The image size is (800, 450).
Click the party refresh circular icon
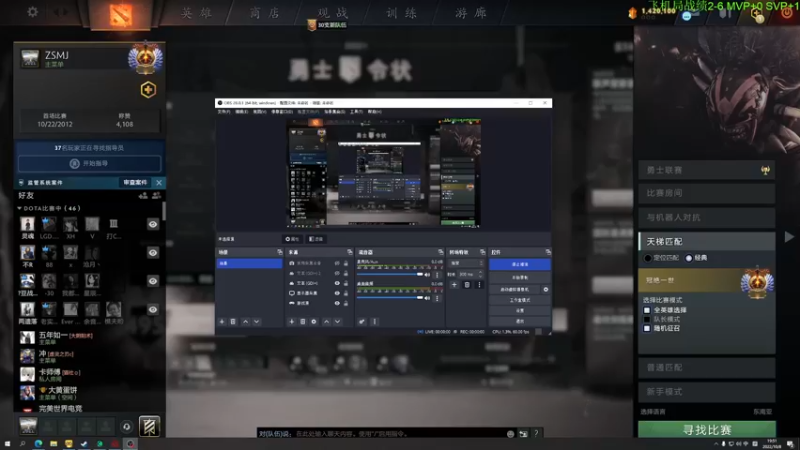127,427
